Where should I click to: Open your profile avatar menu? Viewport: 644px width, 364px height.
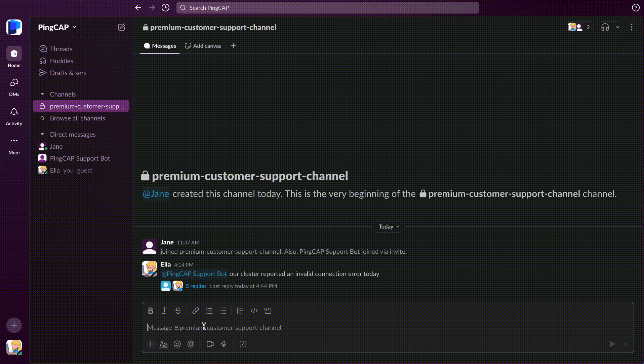14,348
